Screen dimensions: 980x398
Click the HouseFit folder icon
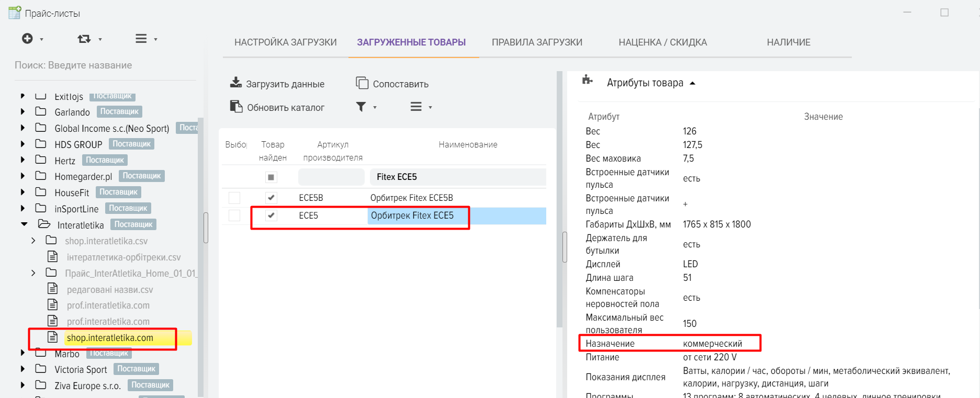coord(41,192)
